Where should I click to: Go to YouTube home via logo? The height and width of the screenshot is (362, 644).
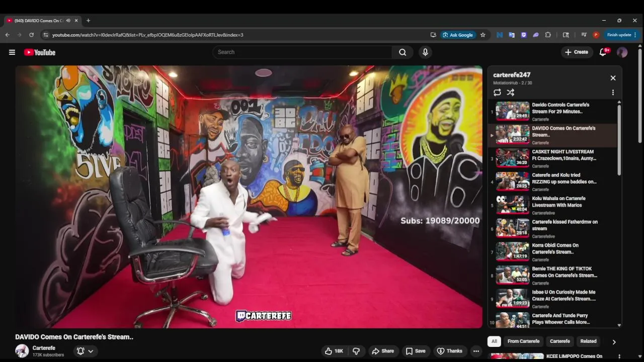[39, 52]
